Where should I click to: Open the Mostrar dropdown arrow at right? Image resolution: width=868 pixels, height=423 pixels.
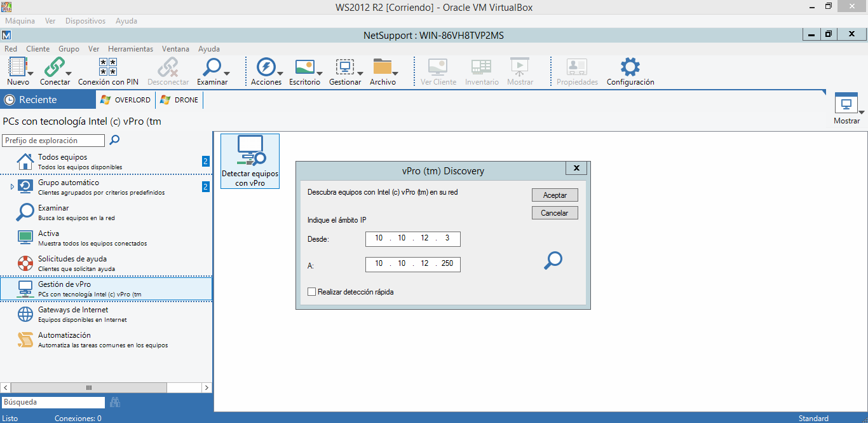[x=860, y=112]
